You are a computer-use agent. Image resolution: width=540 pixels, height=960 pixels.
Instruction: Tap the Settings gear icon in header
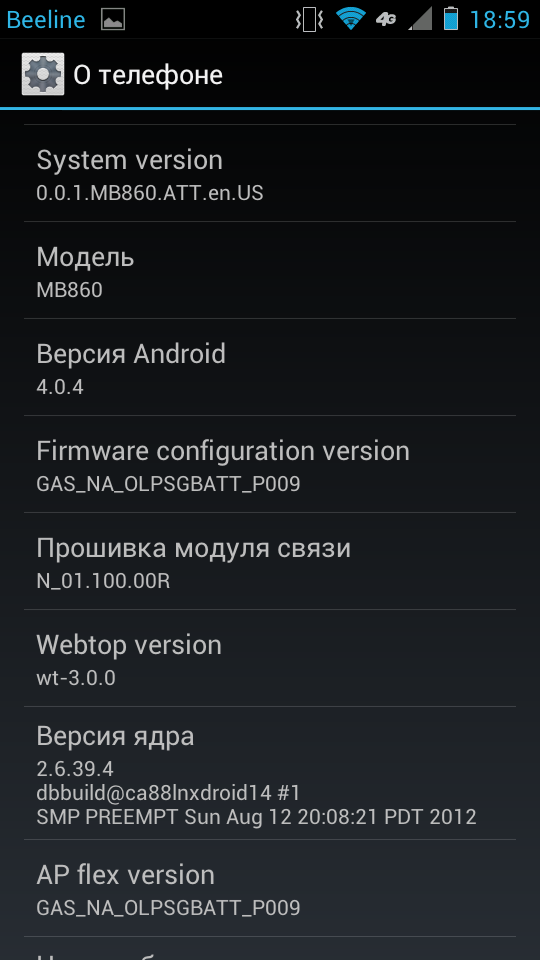pos(43,74)
